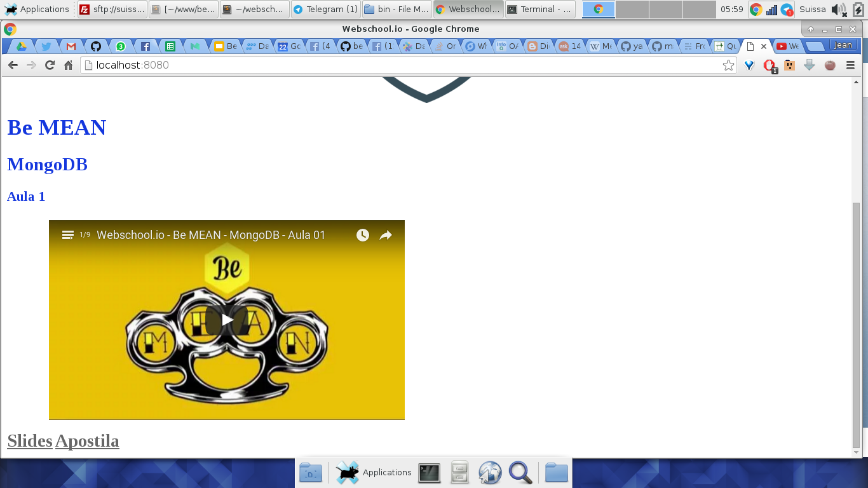Open the magnifier search dock icon
868x488 pixels.
520,473
